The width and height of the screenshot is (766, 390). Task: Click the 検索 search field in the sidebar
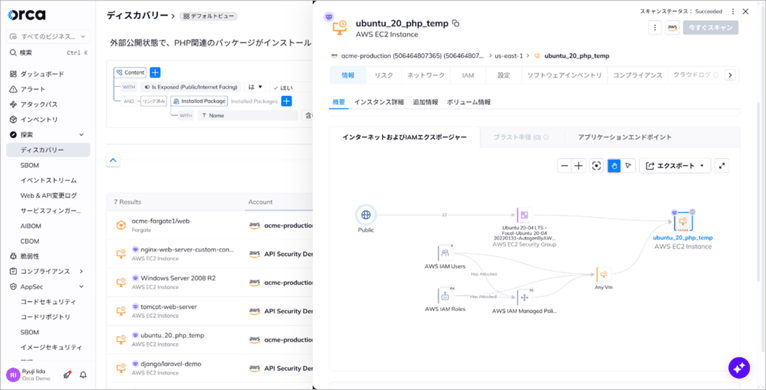pos(48,52)
